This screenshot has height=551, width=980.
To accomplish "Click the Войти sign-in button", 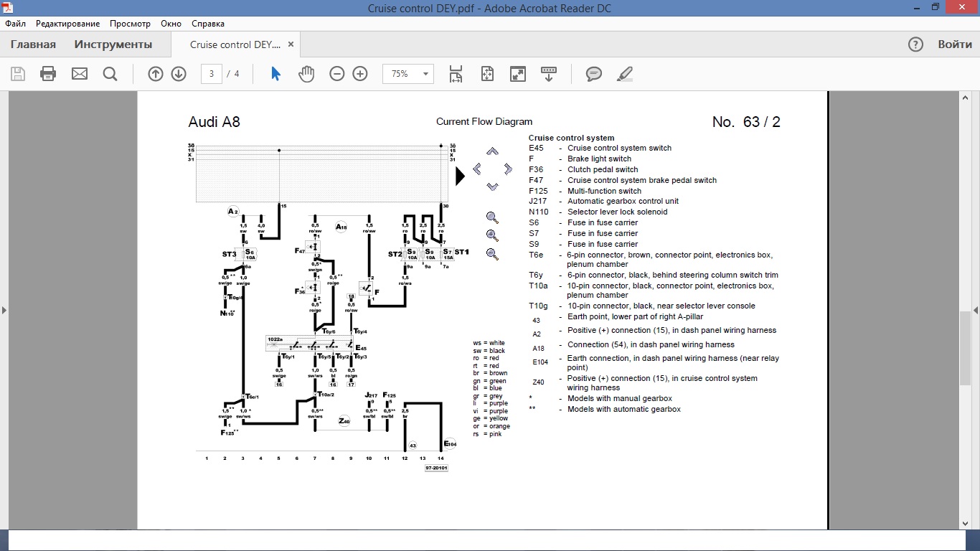I will pos(955,44).
